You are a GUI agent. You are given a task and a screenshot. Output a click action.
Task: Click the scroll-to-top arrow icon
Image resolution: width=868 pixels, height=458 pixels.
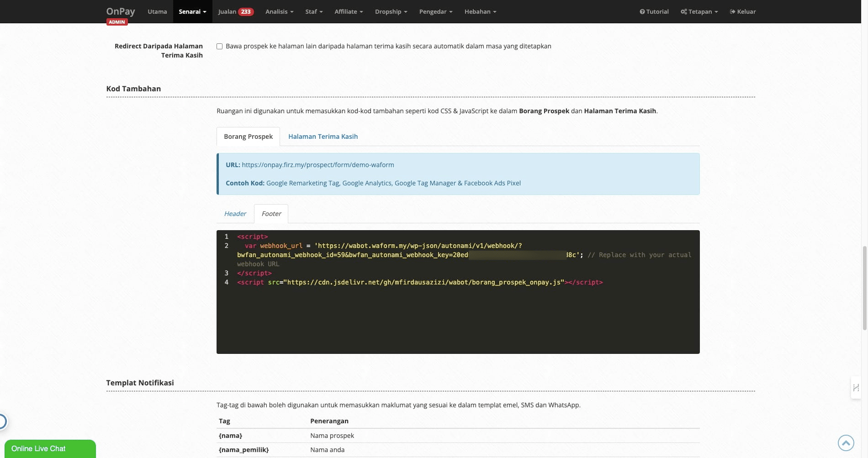pyautogui.click(x=846, y=442)
